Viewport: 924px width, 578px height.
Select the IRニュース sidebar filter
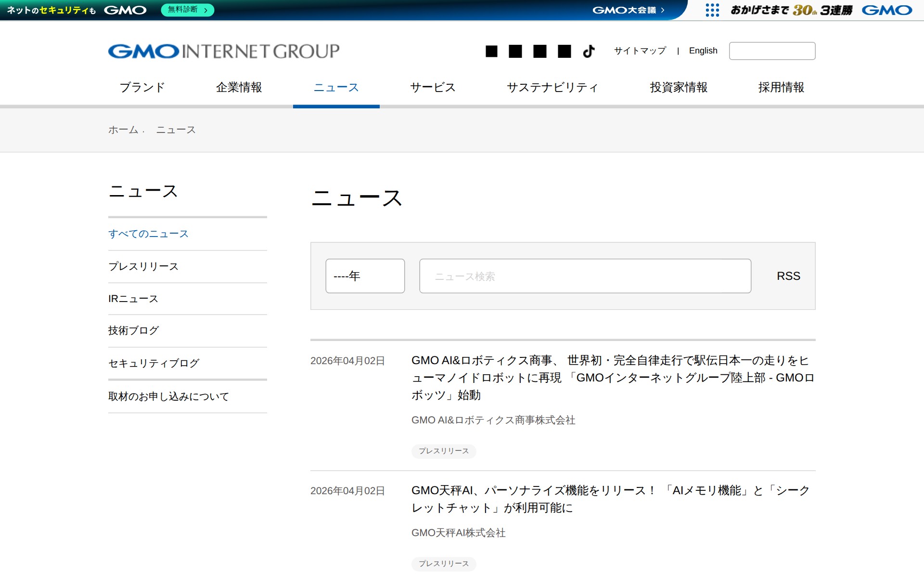coord(132,298)
